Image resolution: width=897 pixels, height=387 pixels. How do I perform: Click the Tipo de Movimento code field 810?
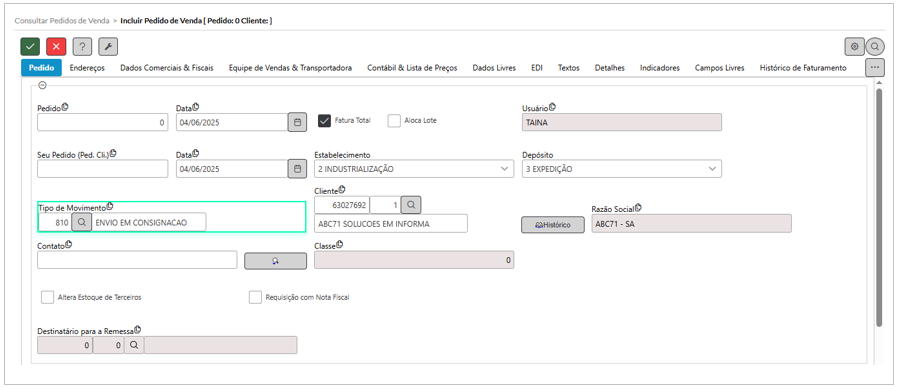click(x=54, y=222)
